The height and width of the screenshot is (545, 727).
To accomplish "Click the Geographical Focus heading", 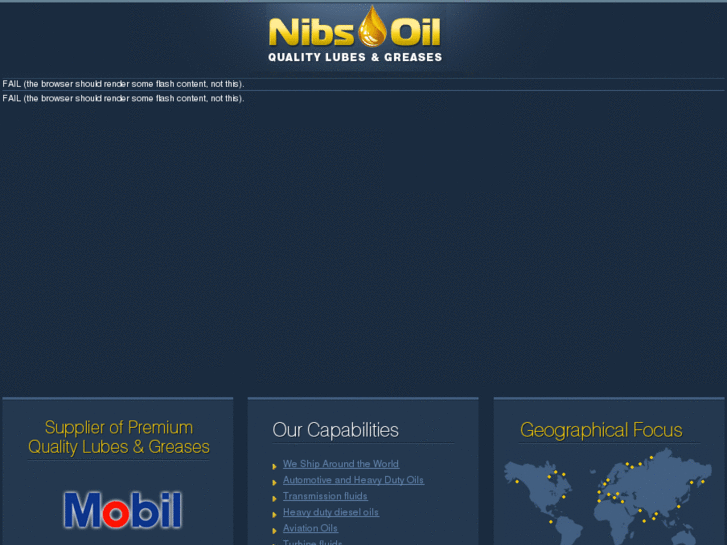I will click(x=601, y=430).
